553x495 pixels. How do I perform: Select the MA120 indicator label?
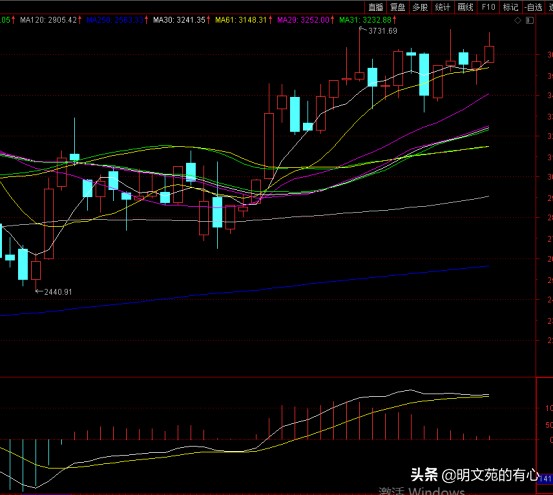50,20
